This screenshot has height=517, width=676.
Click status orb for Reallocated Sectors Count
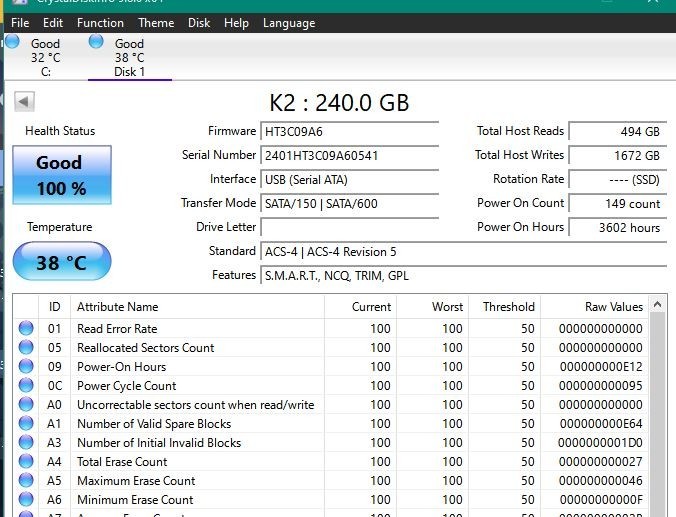point(26,347)
